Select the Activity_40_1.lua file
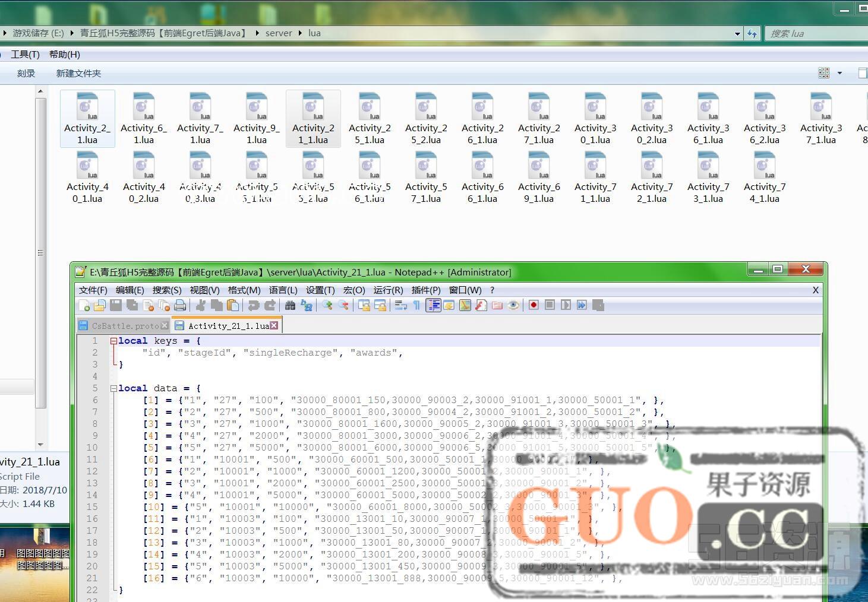The height and width of the screenshot is (602, 868). 87,178
